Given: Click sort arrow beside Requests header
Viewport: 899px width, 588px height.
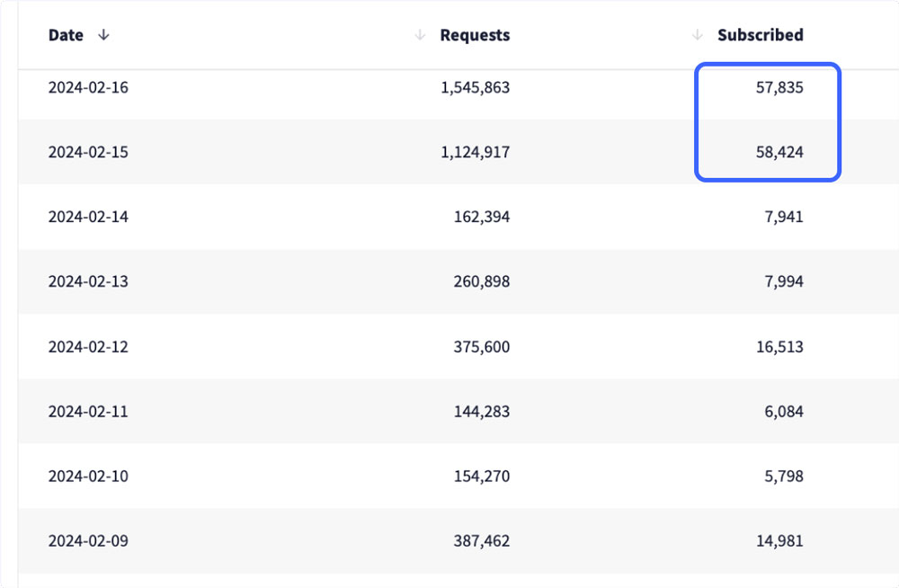Looking at the screenshot, I should [x=420, y=35].
